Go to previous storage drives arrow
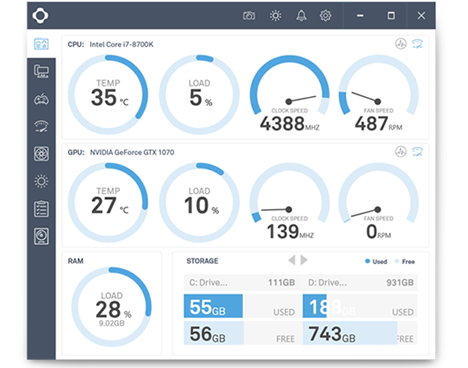The width and height of the screenshot is (468, 368). (x=292, y=260)
